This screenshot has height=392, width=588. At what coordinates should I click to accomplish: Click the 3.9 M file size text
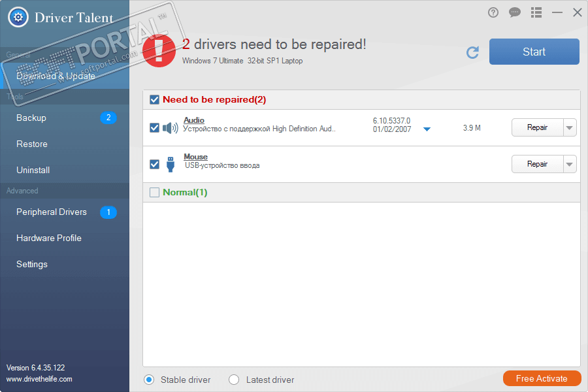[472, 128]
